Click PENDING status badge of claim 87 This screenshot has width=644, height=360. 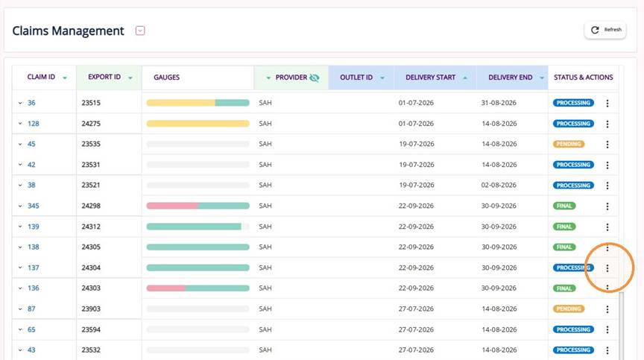pyautogui.click(x=569, y=309)
